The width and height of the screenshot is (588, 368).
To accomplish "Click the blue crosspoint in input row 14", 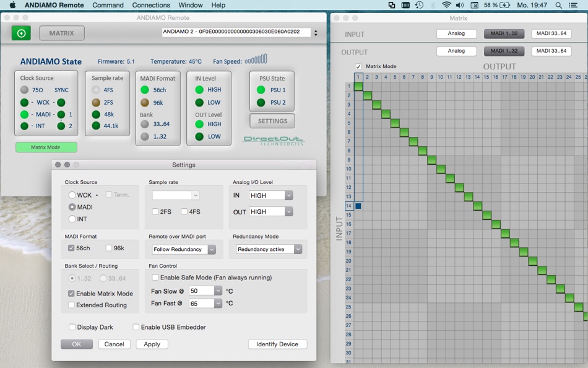I will pos(358,206).
